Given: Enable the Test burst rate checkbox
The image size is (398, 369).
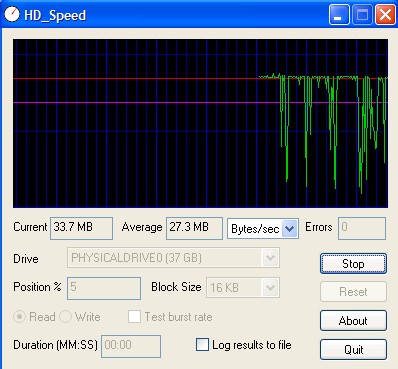Looking at the screenshot, I should pyautogui.click(x=134, y=317).
